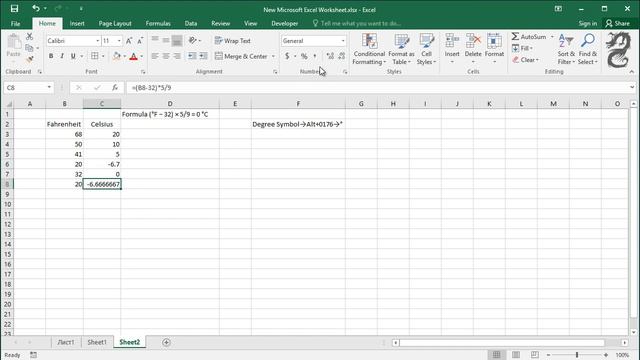Toggle Italic formatting
The width and height of the screenshot is (640, 360).
[x=62, y=56]
